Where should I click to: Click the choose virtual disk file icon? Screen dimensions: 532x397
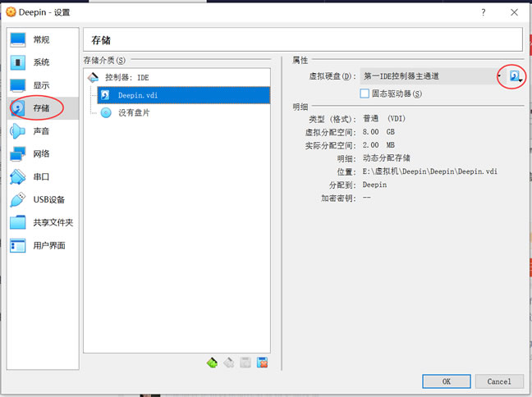point(516,76)
